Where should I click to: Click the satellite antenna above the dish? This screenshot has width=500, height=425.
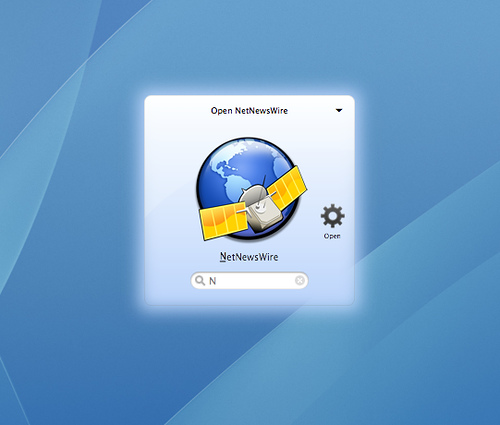click(264, 181)
